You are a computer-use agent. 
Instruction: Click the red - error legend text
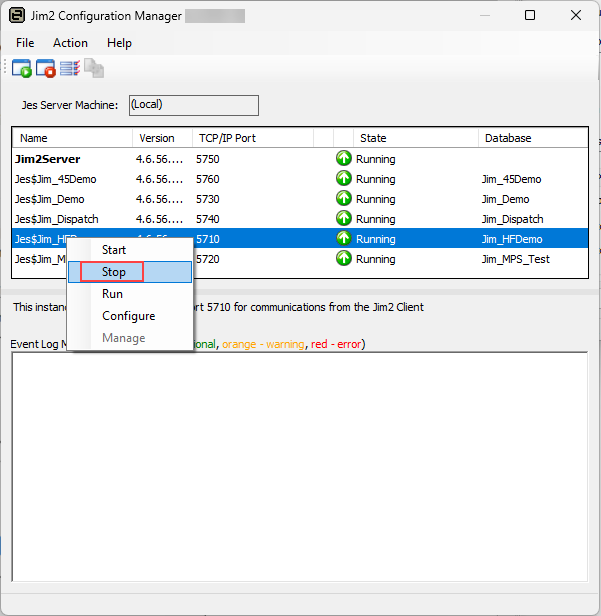(336, 344)
